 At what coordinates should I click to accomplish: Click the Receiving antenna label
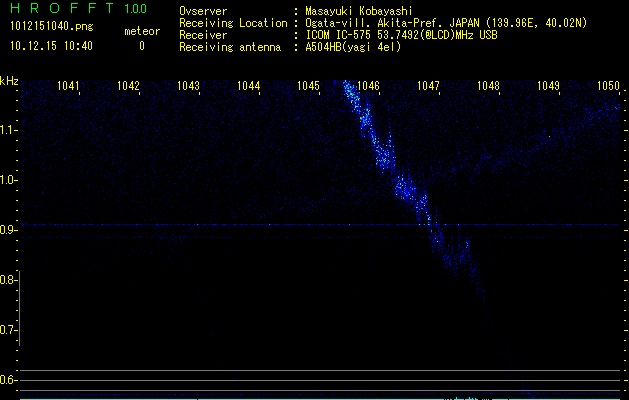click(230, 47)
